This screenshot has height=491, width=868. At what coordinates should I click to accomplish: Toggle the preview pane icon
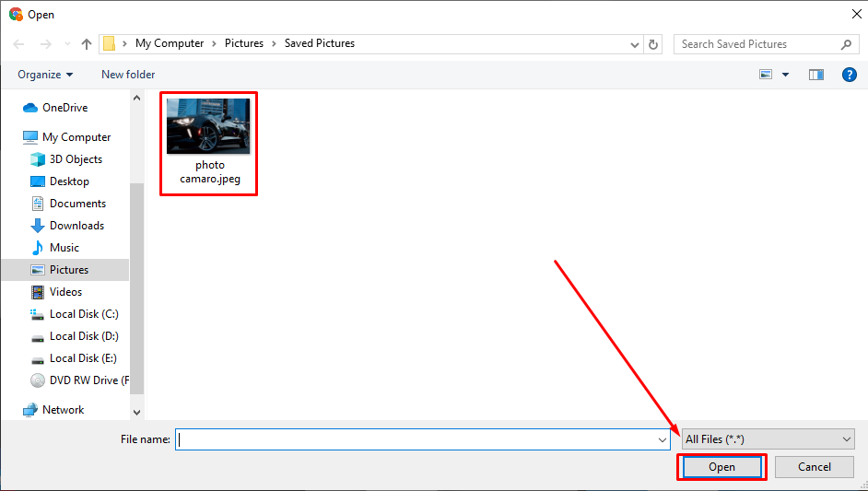[815, 75]
